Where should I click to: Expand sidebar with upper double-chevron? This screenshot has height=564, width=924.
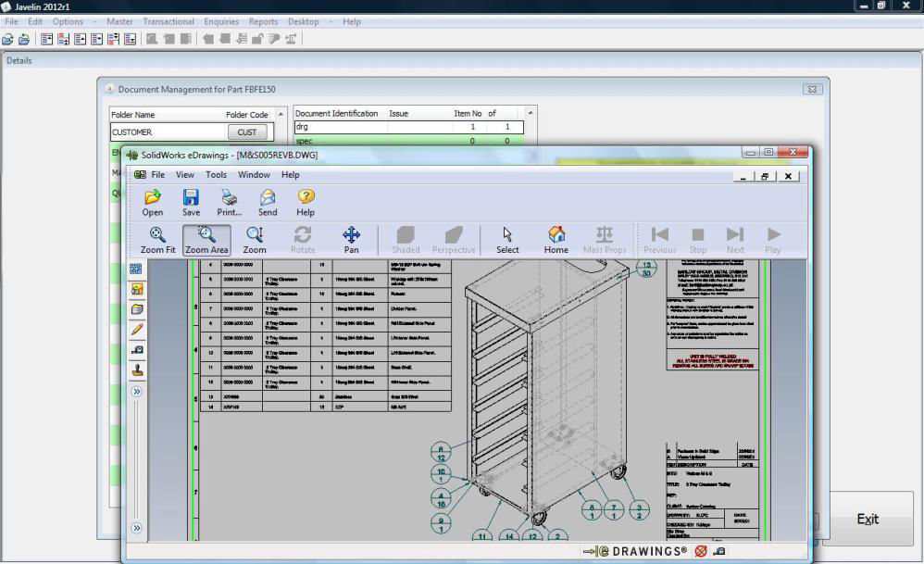137,392
